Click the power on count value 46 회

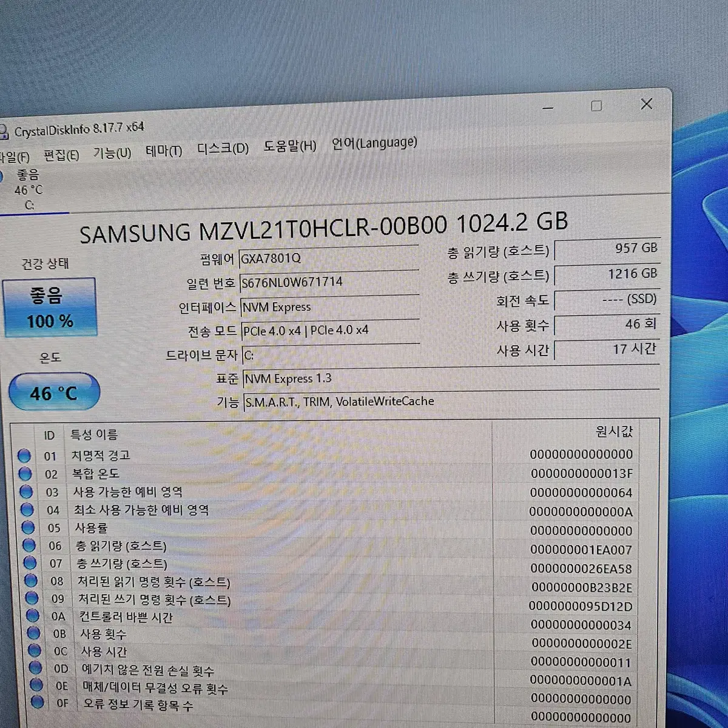click(607, 324)
